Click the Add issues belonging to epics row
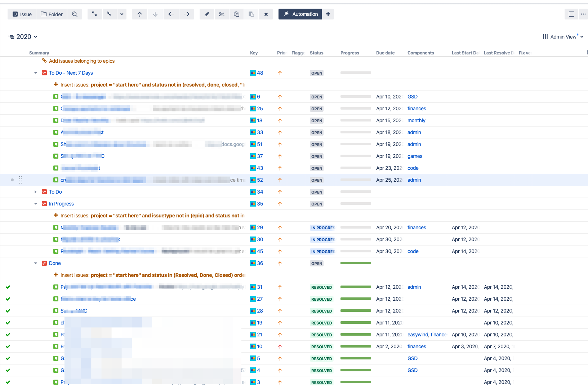 (82, 61)
